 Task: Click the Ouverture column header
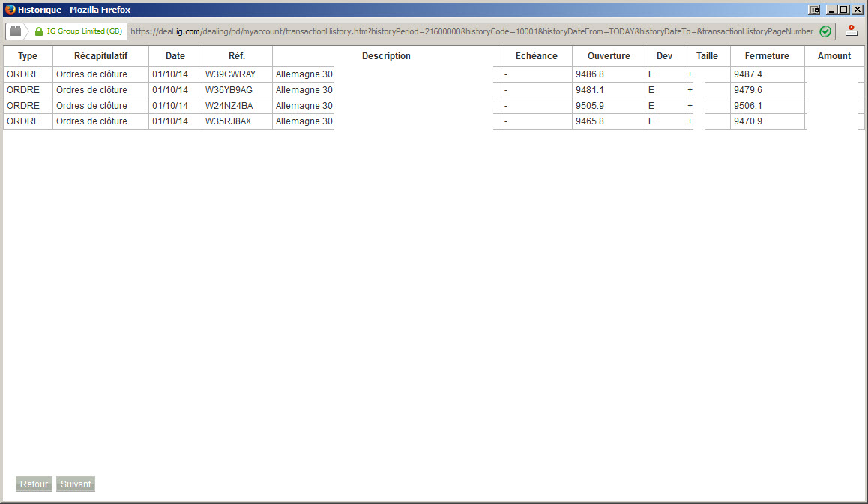point(609,56)
